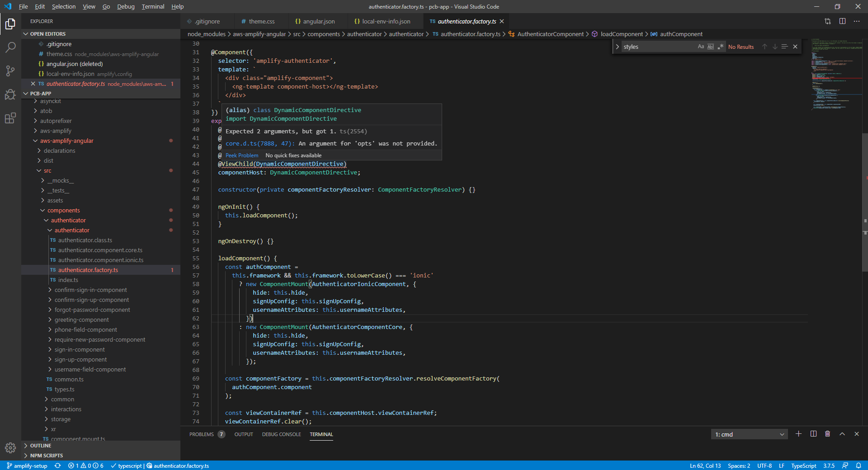Kill terminal with trash icon
Screen dimensions: 868x470
pos(828,434)
